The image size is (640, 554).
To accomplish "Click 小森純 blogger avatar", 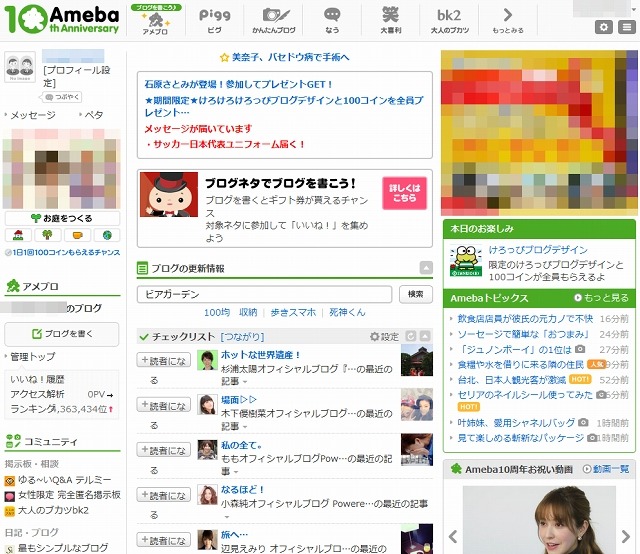I will coord(207,494).
